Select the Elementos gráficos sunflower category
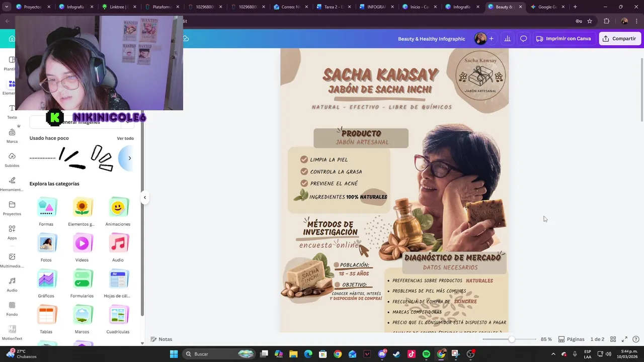This screenshot has width=644, height=362. click(x=82, y=212)
